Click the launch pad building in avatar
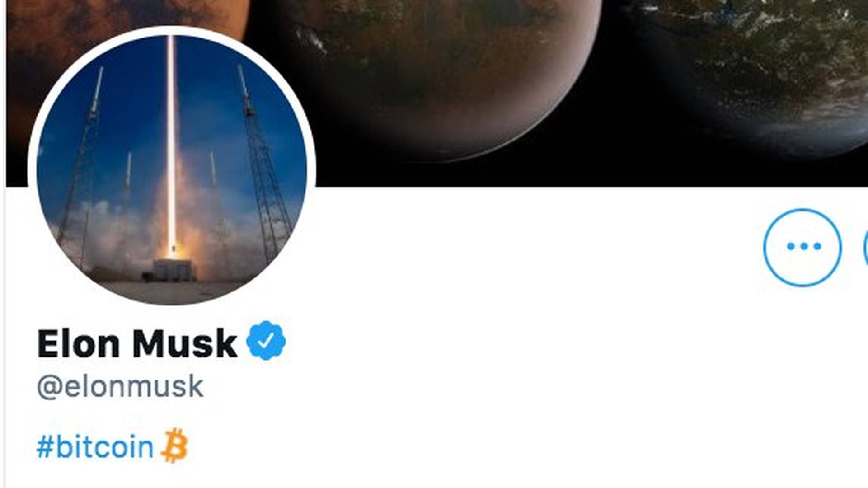 [174, 270]
